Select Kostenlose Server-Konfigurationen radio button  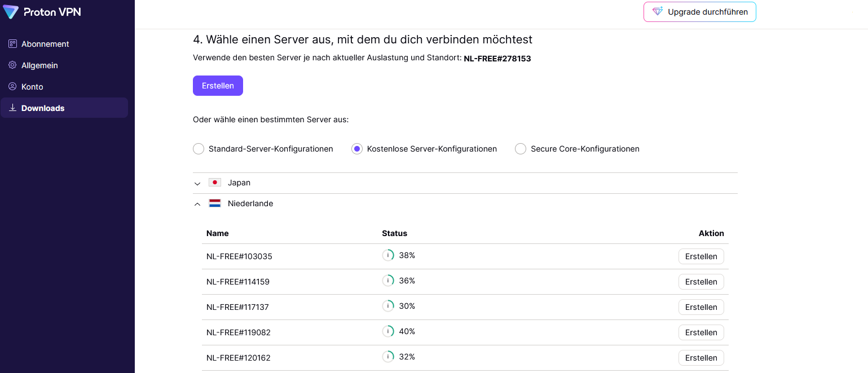coord(357,149)
